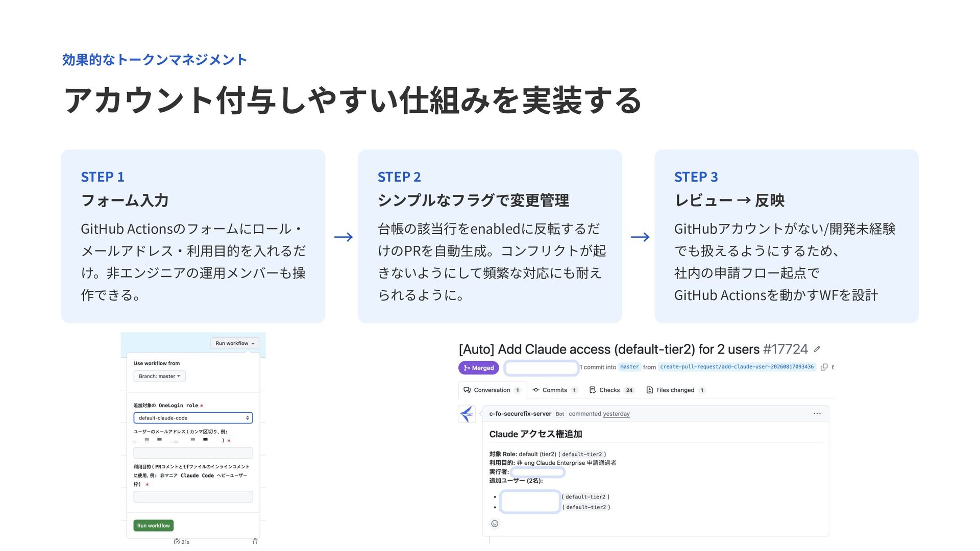Screen dimensions: 980x551
Task: Copy the head branch name with copy icon
Action: point(824,367)
